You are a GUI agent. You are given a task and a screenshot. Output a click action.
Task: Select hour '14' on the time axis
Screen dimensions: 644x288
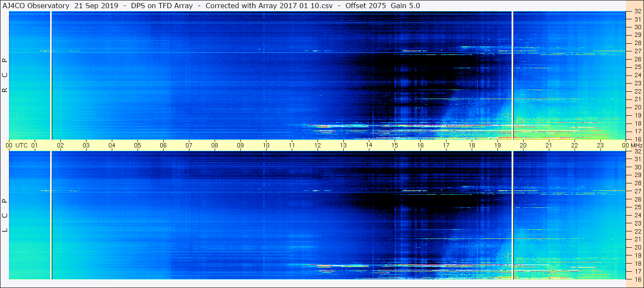(x=369, y=145)
